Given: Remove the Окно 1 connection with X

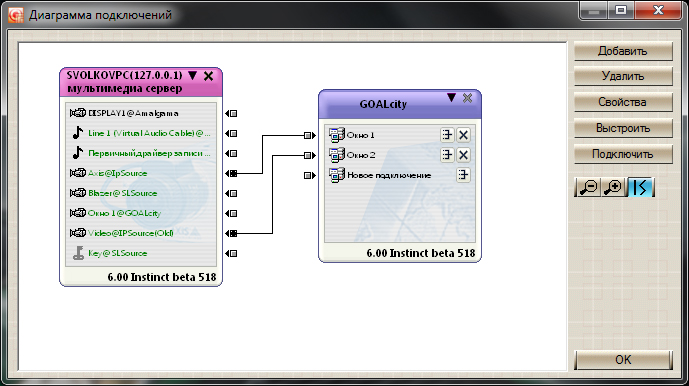Looking at the screenshot, I should point(463,135).
